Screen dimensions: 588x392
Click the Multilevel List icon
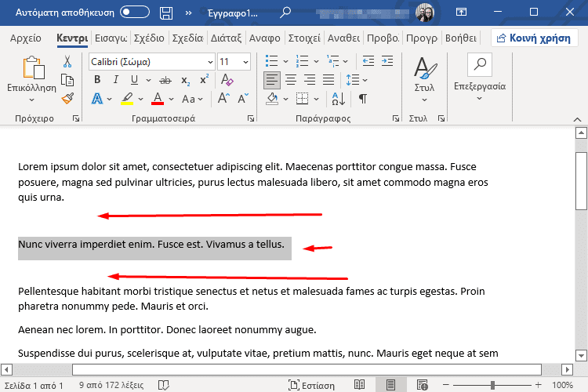(x=332, y=61)
